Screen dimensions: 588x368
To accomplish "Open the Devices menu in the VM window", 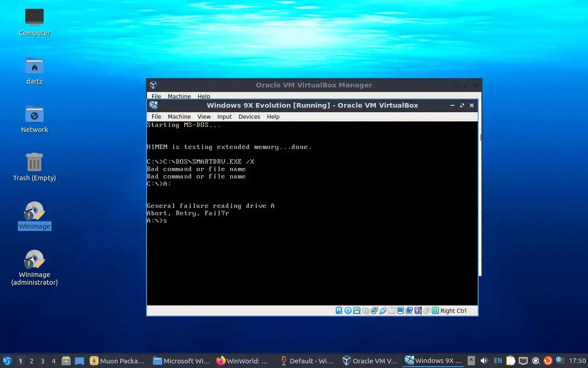I will click(249, 117).
